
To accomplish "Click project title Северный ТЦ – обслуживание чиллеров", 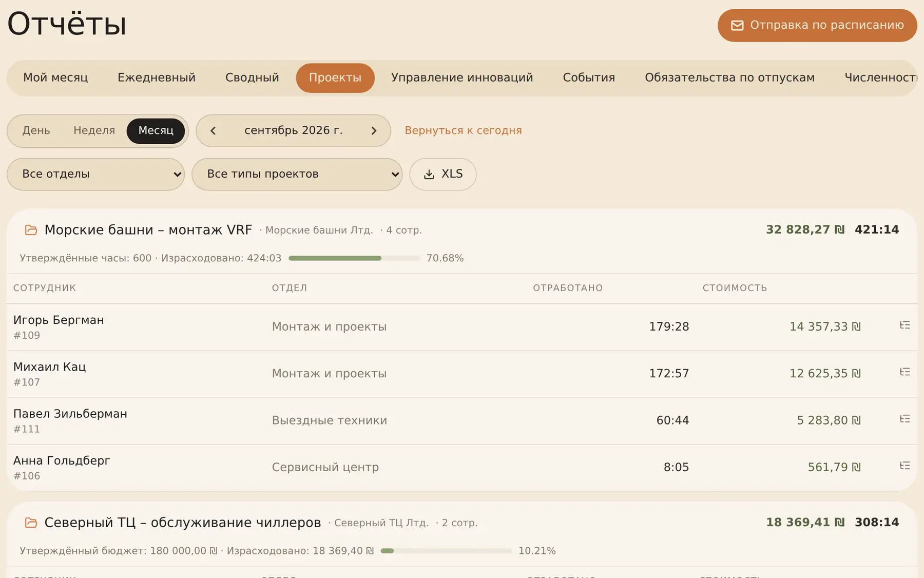I will pyautogui.click(x=183, y=523).
